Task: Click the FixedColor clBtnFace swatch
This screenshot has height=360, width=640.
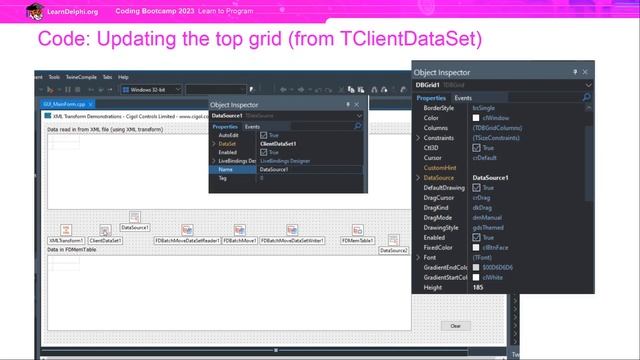Action: coord(476,247)
